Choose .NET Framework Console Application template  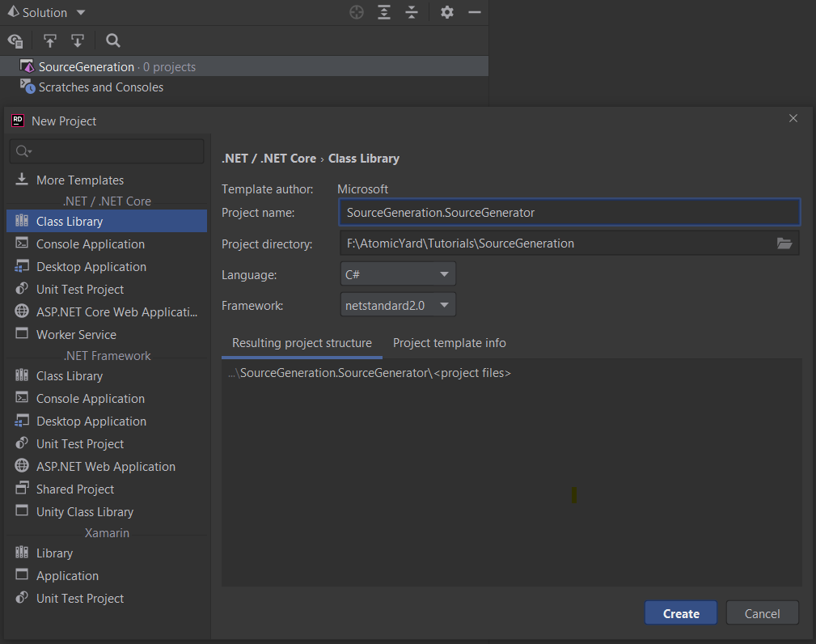[107, 399]
